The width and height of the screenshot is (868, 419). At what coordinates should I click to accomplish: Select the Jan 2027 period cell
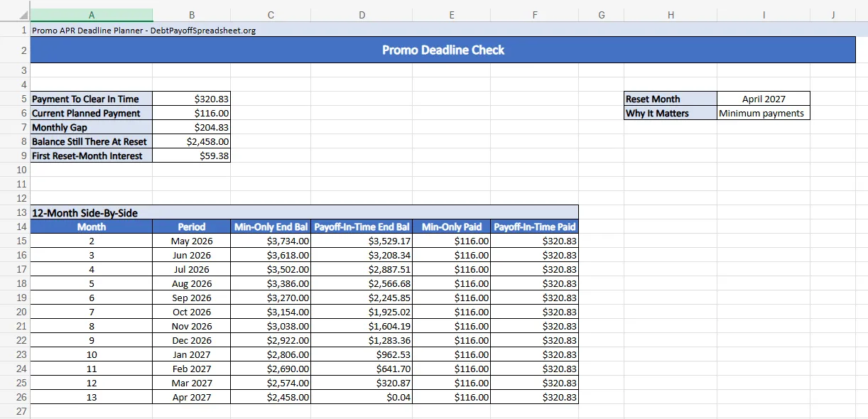point(191,354)
